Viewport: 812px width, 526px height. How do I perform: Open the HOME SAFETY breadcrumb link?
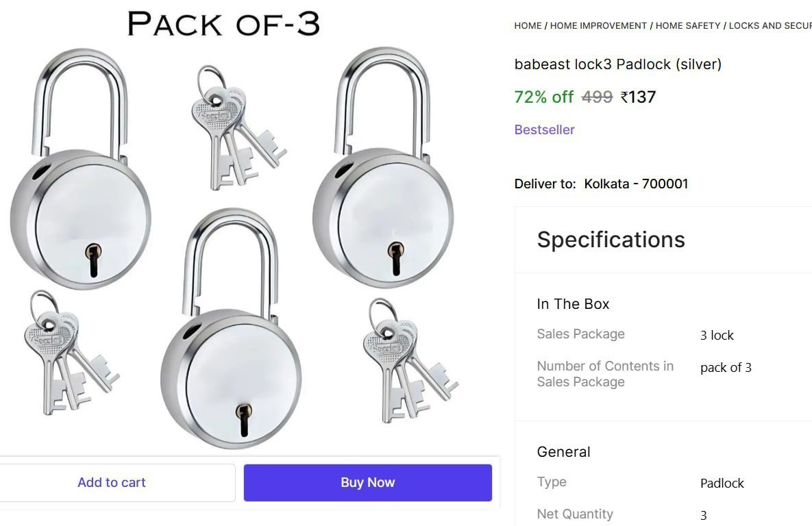point(687,25)
